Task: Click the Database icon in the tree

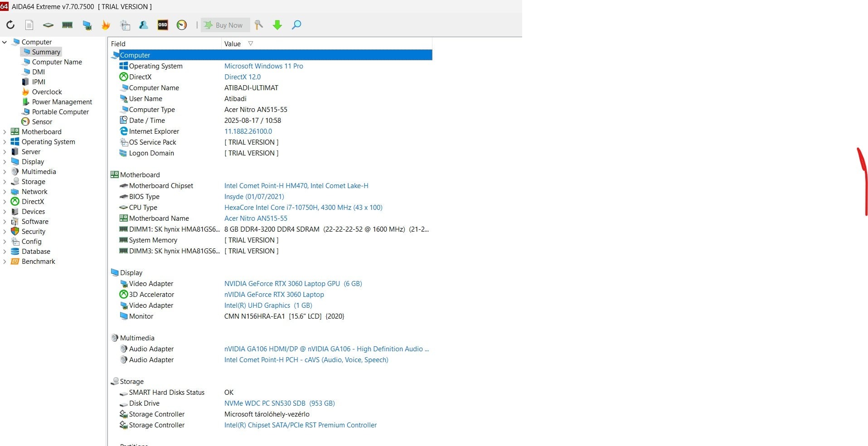Action: [15, 252]
